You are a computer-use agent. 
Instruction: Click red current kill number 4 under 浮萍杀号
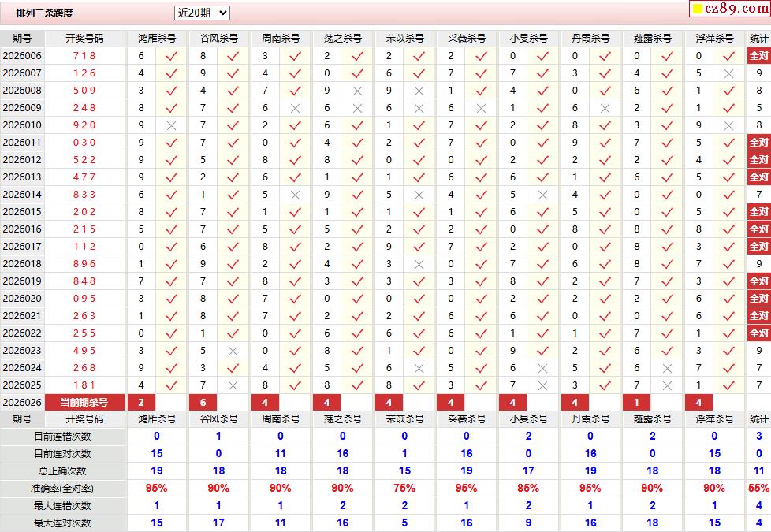click(x=698, y=402)
